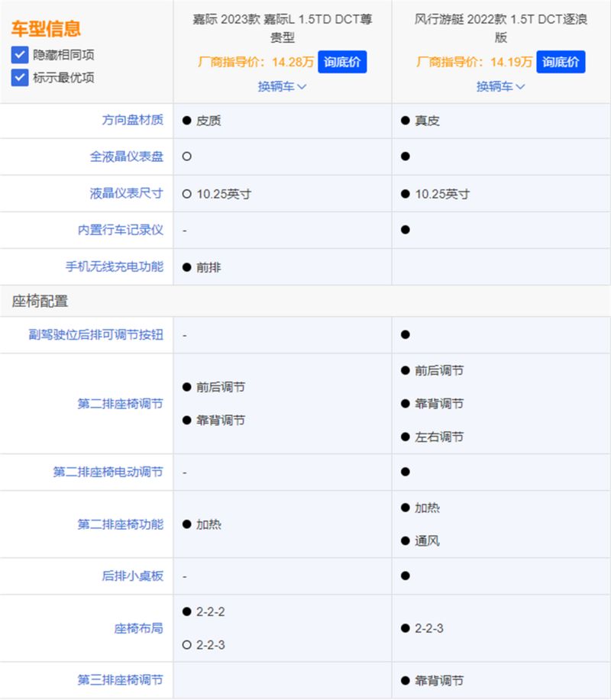Viewport: 611px width, 700px height.
Task: Click the 真皮 steering wheel value
Action: pos(428,121)
